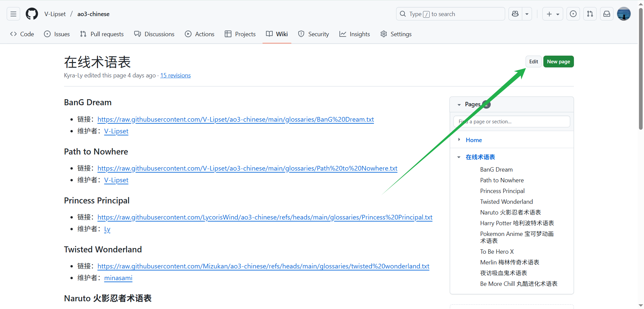The width and height of the screenshot is (644, 309).
Task: Click the GitHub logo home icon
Action: coord(32,14)
